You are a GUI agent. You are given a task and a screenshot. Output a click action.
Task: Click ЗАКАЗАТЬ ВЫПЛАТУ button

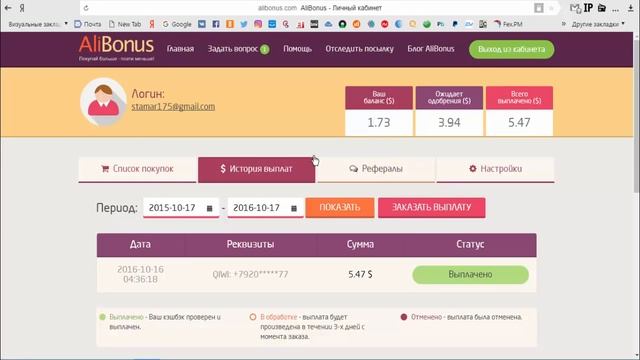431,207
